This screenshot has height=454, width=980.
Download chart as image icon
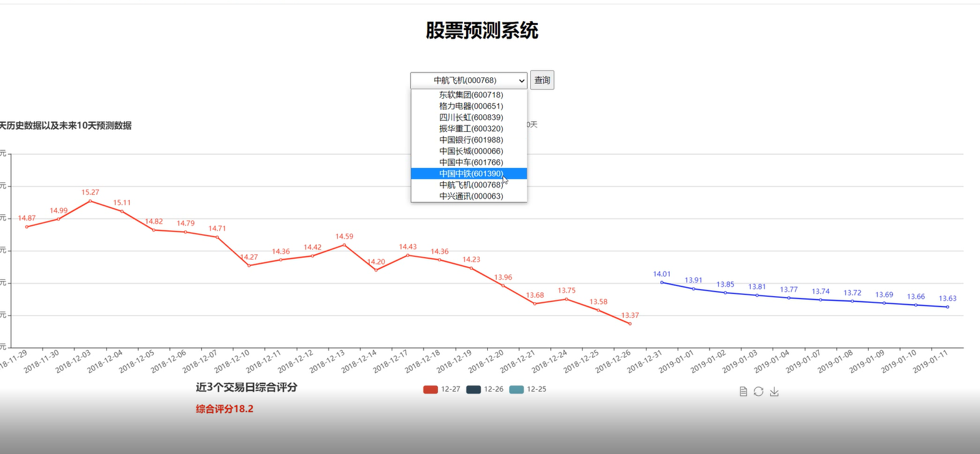tap(775, 392)
